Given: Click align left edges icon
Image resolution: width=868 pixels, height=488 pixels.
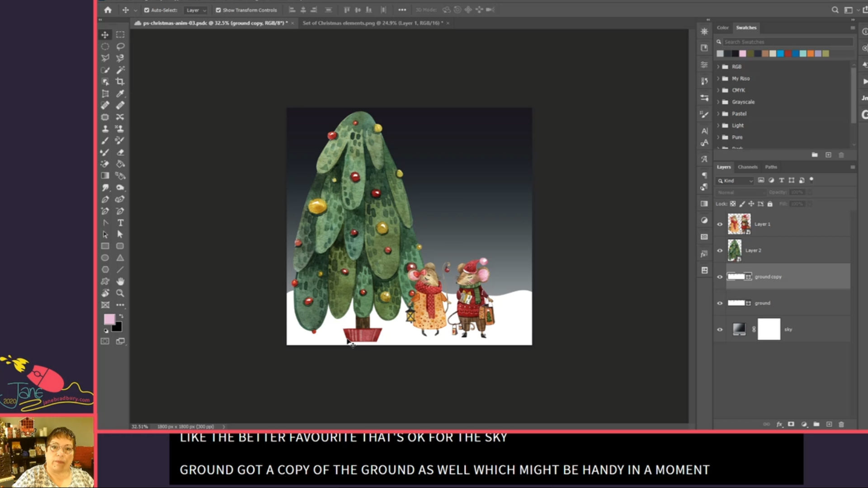Looking at the screenshot, I should [x=292, y=10].
